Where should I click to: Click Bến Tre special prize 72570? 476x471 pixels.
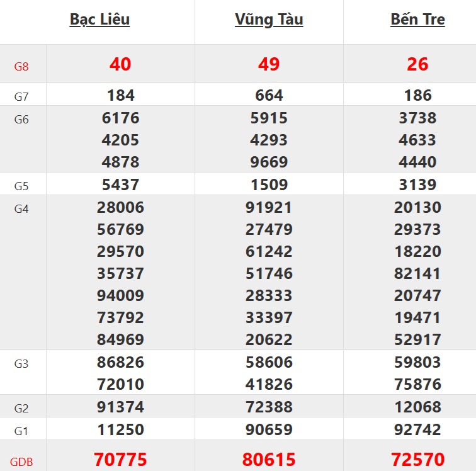pos(417,459)
